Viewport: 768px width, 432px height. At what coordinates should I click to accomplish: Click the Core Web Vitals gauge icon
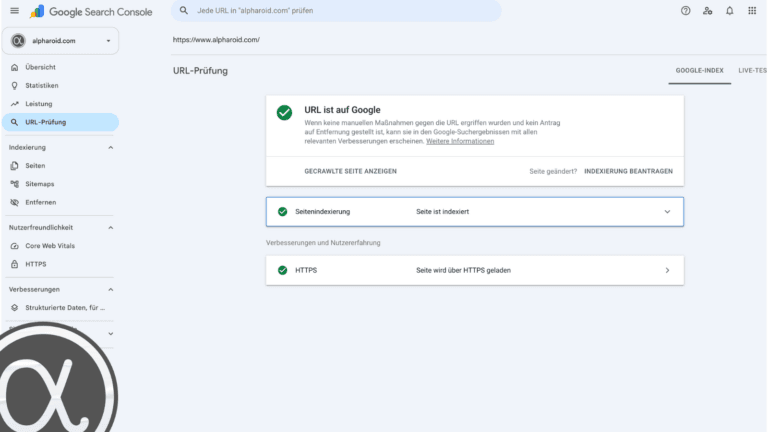point(15,246)
